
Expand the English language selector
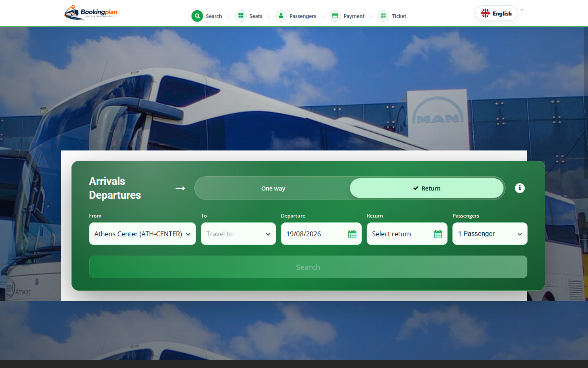tap(496, 13)
